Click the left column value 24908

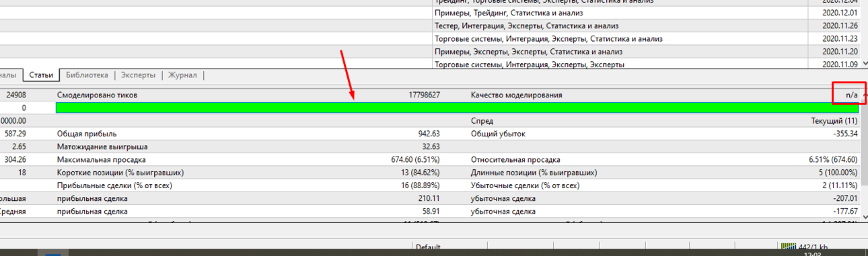tap(15, 95)
